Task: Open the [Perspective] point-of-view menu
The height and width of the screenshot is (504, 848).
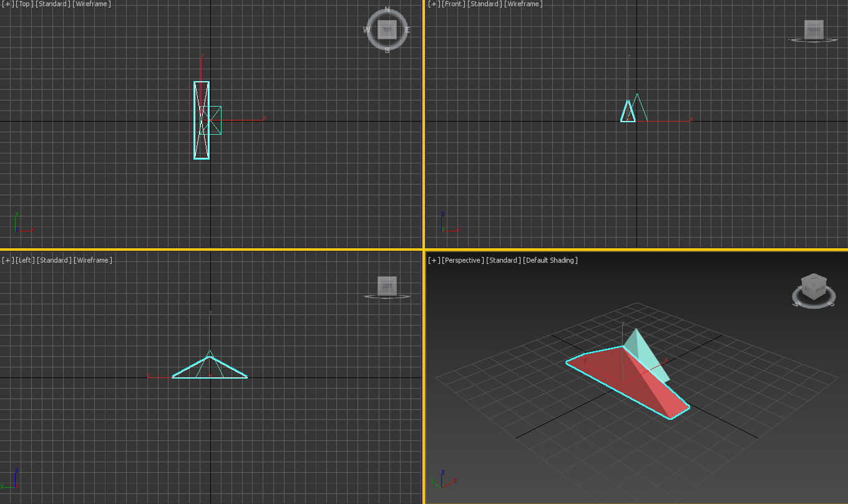Action: [x=464, y=260]
